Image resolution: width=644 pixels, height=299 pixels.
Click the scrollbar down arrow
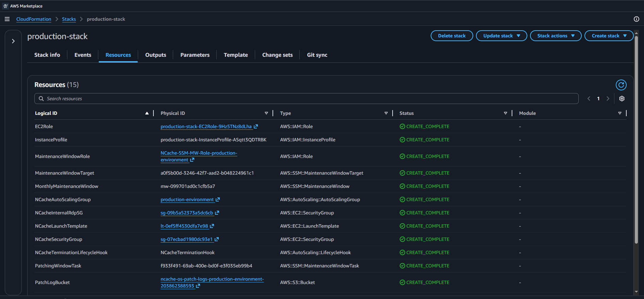(x=636, y=292)
